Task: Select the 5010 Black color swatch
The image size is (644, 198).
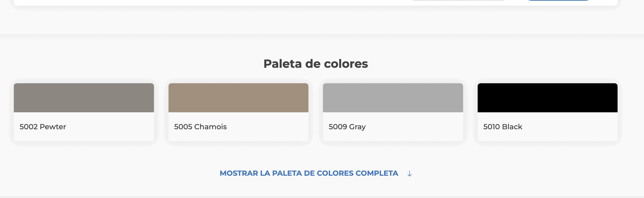Action: [x=547, y=98]
